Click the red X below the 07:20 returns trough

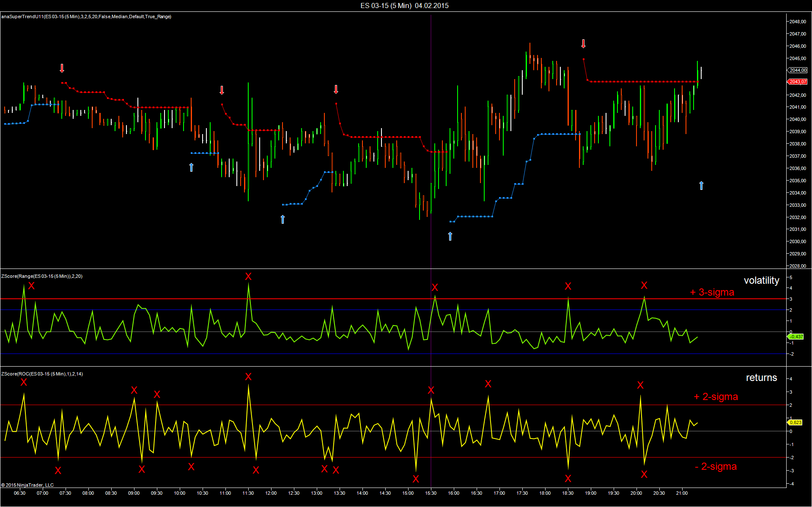tap(58, 471)
